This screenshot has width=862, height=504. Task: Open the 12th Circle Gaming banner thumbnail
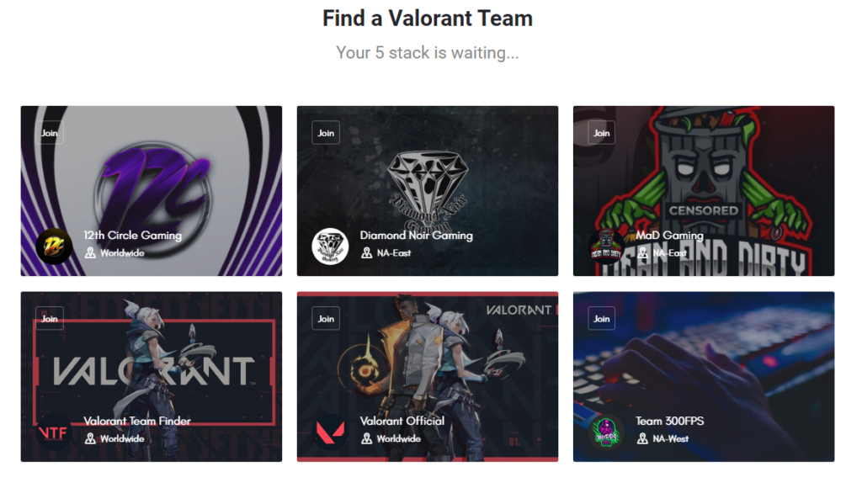pos(152,191)
